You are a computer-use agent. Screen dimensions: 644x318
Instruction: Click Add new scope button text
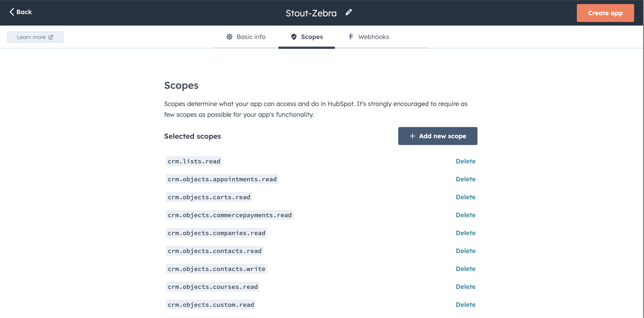click(443, 136)
